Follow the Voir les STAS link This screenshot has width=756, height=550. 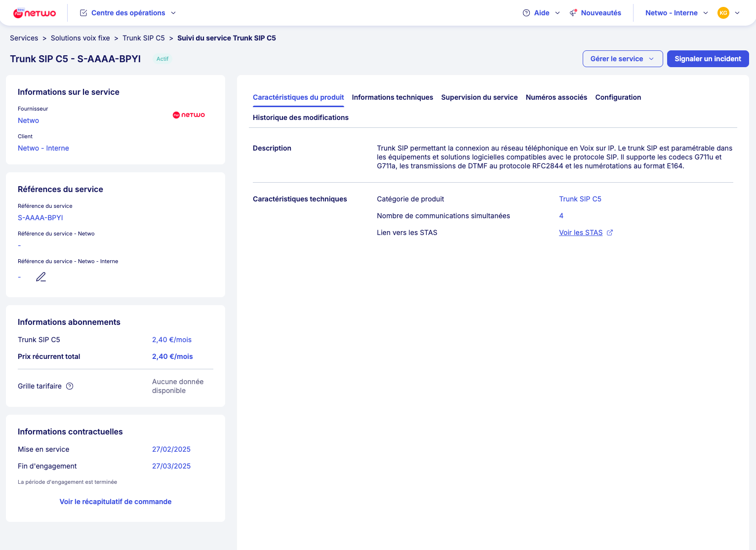[x=581, y=233]
